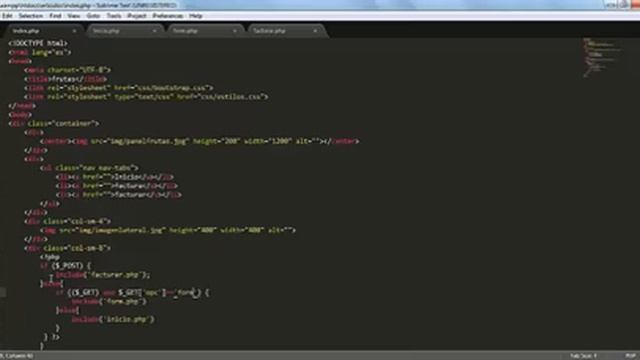This screenshot has height=360, width=640.
Task: Click the DOCTYPE html line
Action: point(38,43)
